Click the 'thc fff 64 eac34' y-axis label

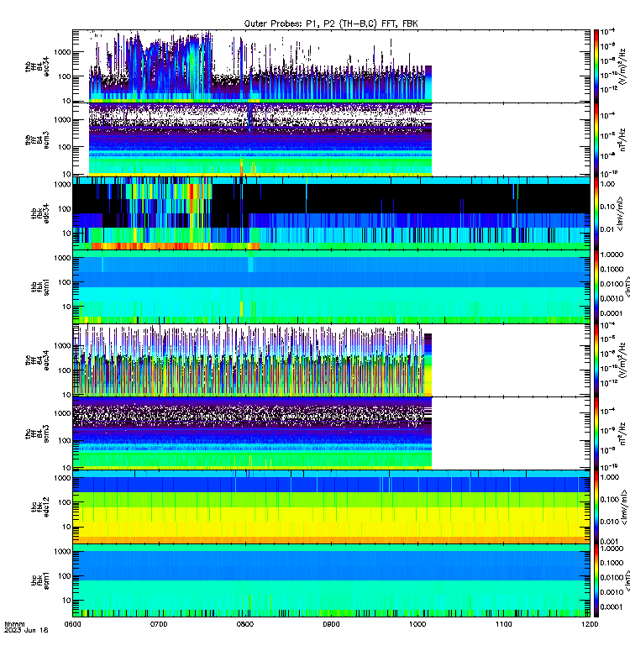click(x=37, y=360)
